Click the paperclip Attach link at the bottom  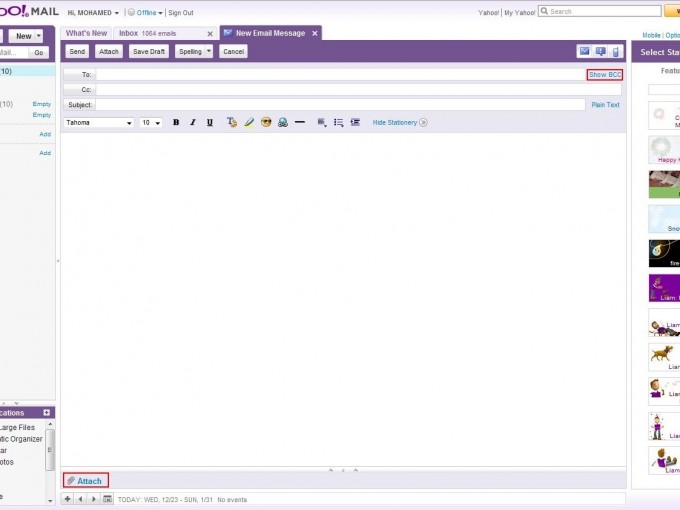85,481
